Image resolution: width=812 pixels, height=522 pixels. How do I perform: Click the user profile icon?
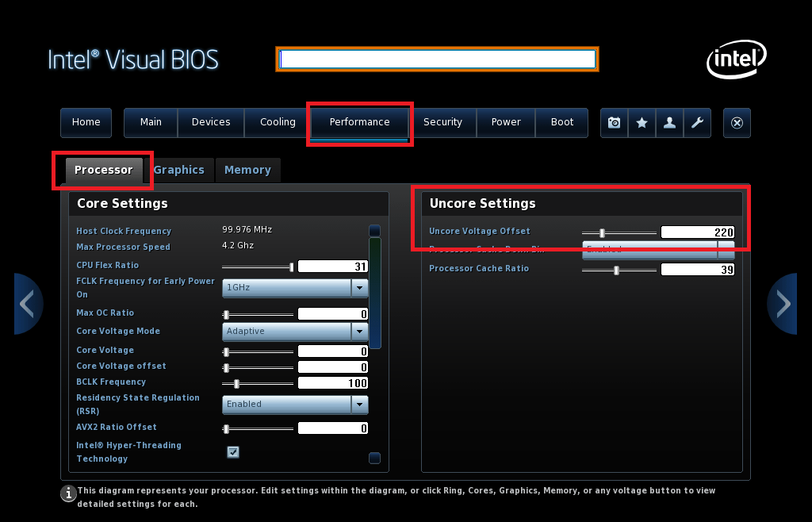pos(669,123)
